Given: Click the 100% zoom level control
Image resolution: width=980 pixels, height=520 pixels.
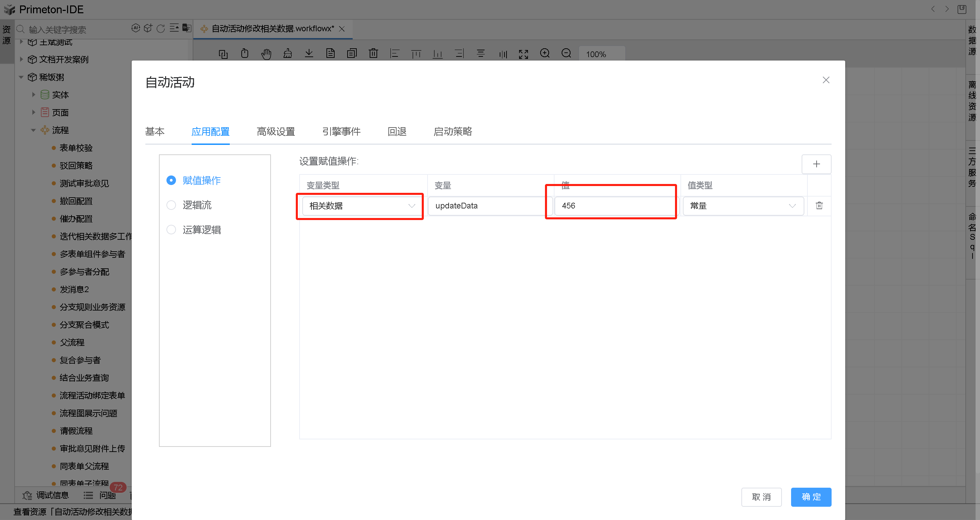Looking at the screenshot, I should tap(601, 54).
